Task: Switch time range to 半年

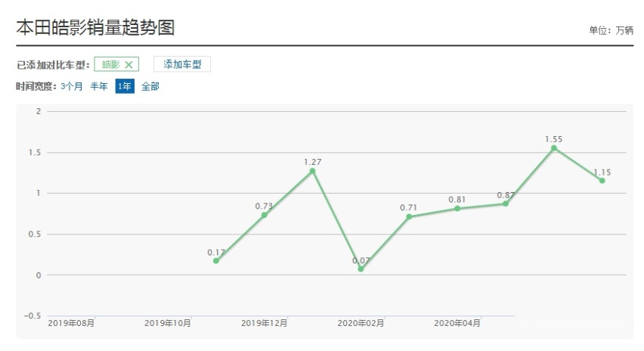Action: tap(99, 86)
